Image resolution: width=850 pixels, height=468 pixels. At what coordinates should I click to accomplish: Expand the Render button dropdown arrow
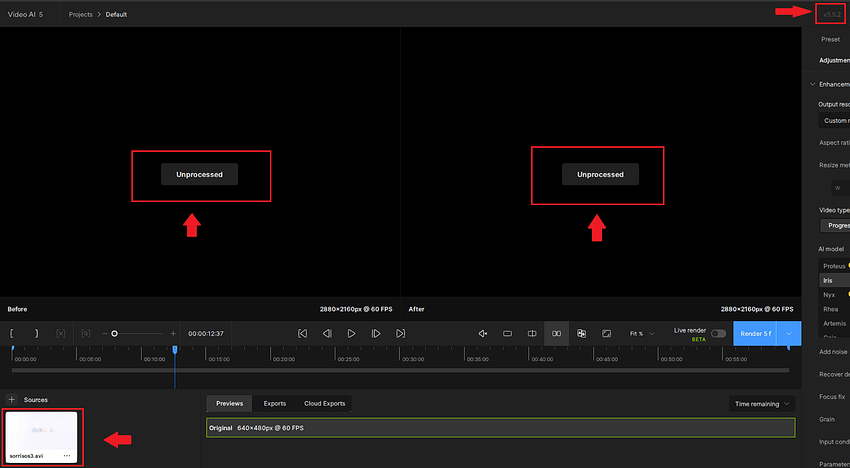[790, 333]
